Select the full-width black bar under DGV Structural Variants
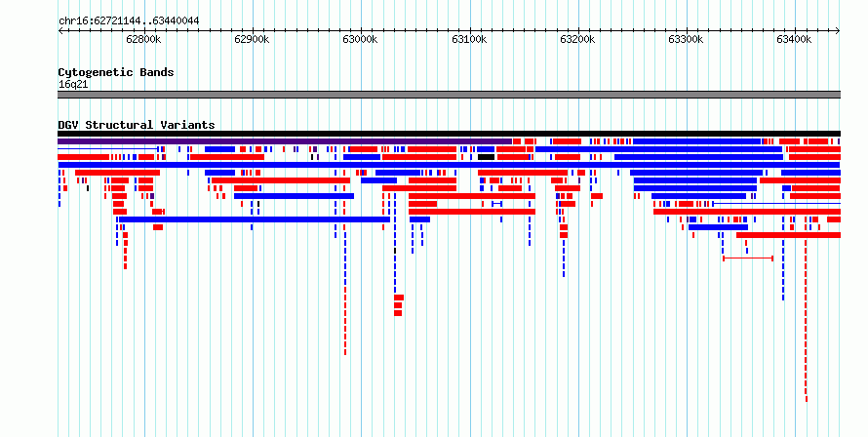This screenshot has width=868, height=437. point(449,134)
